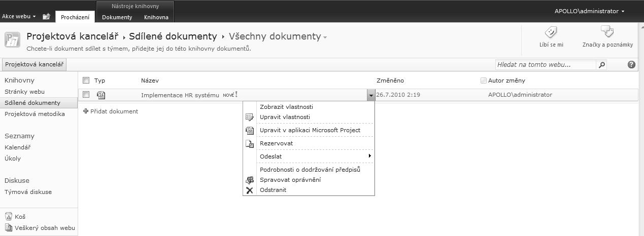The width and height of the screenshot is (644, 236).
Task: Tick the 'Implementace HR systému' row checkbox
Action: [x=86, y=95]
